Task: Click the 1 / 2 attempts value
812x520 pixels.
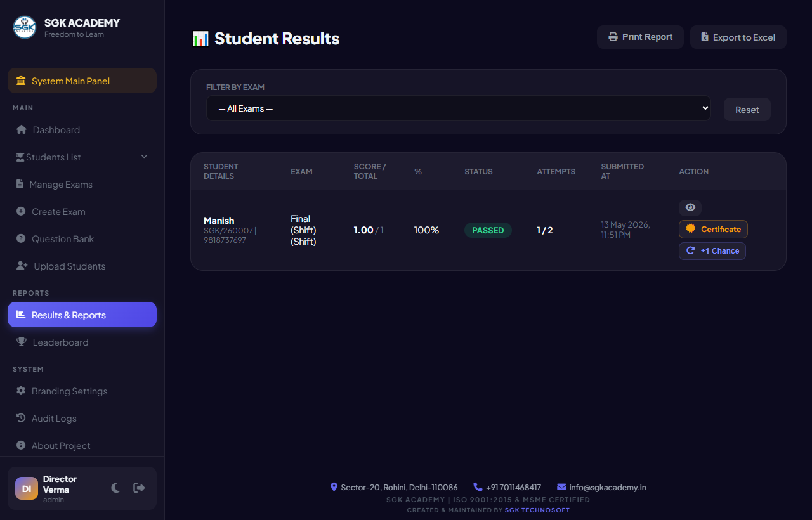Action: click(x=545, y=230)
